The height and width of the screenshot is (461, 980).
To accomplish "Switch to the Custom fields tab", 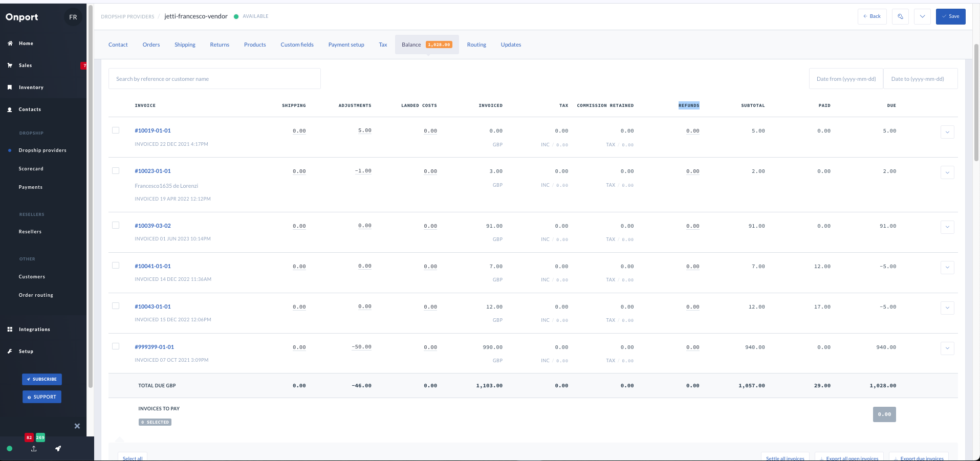I will 297,45.
